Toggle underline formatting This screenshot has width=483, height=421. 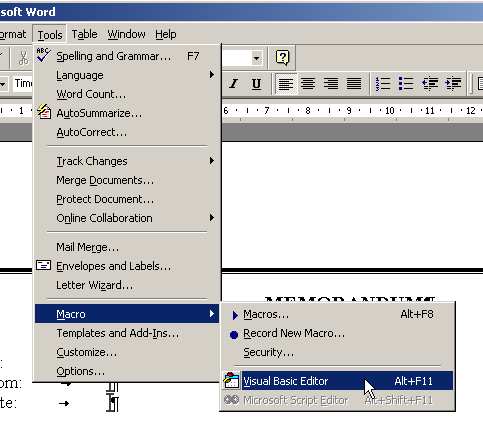coord(256,84)
